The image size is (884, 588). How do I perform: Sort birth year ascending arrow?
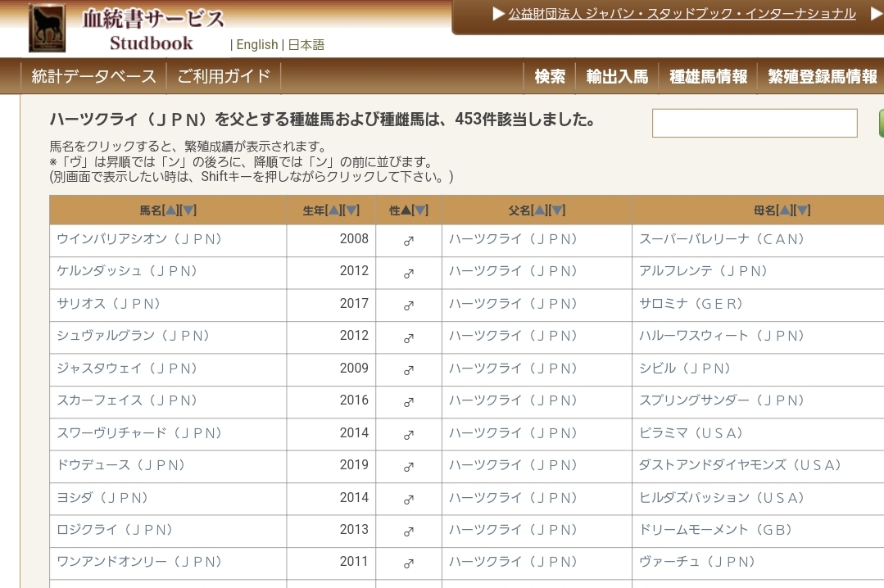(x=333, y=210)
